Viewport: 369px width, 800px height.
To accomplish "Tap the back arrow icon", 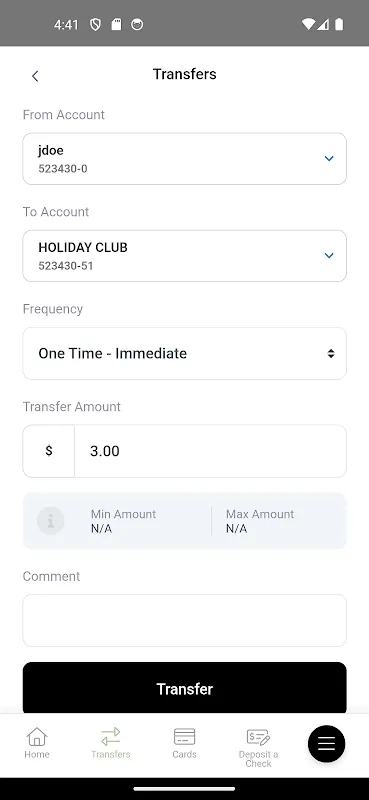I will (x=35, y=76).
